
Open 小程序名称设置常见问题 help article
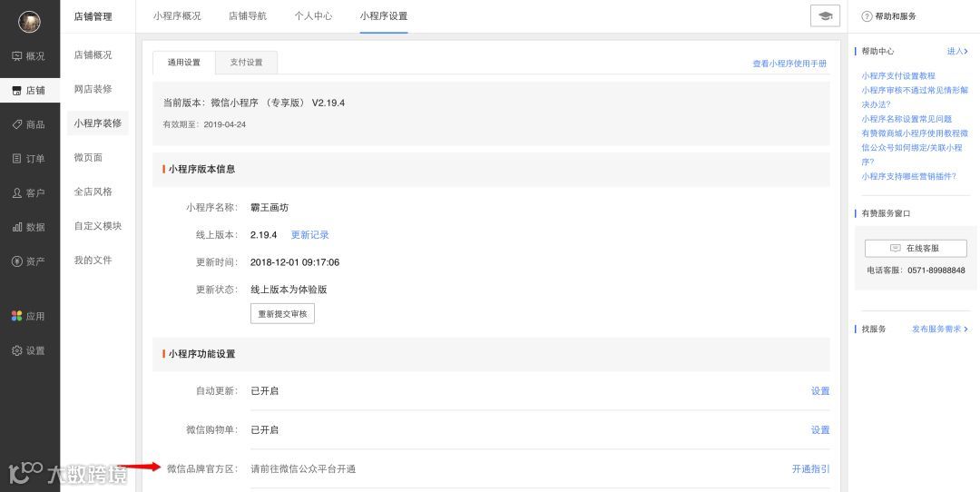click(x=906, y=119)
